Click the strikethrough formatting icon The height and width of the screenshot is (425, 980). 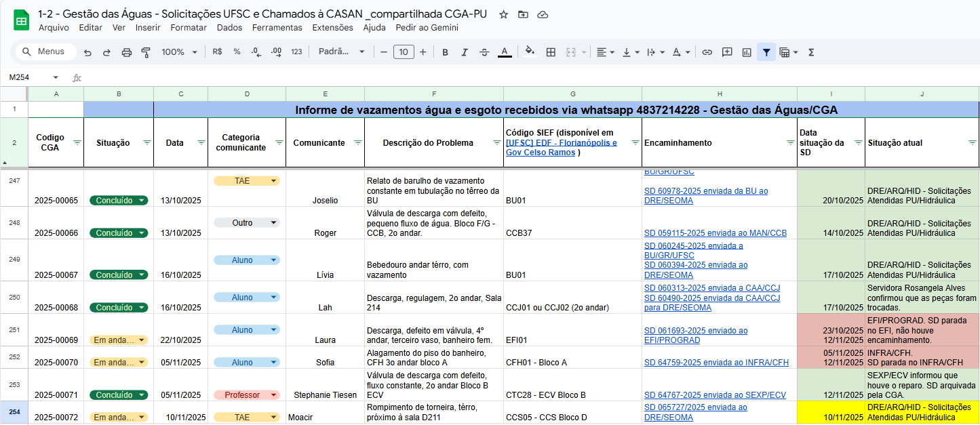click(x=486, y=52)
